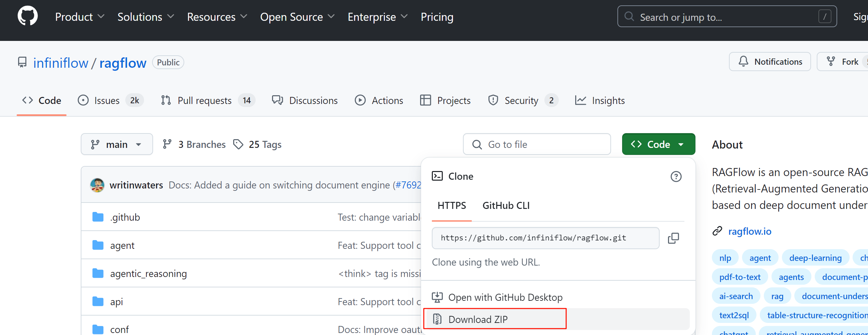Choose Open with GitHub Desktop

point(505,297)
